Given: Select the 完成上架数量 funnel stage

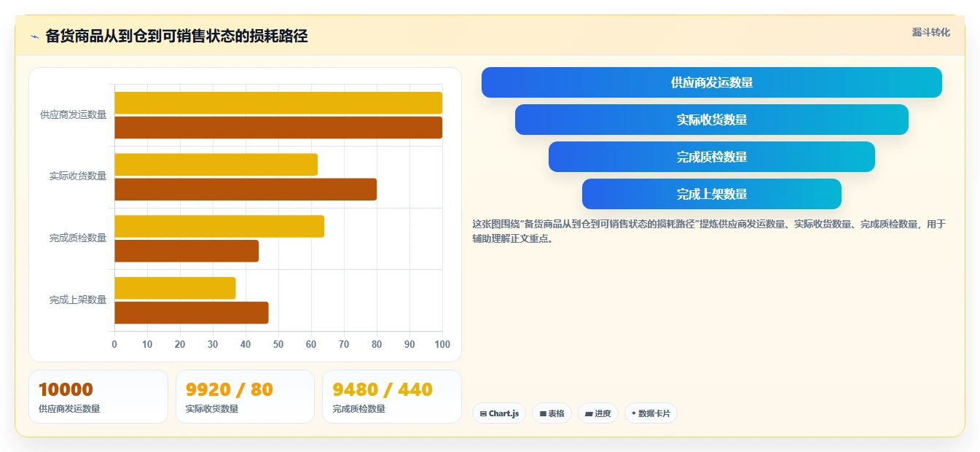Looking at the screenshot, I should [711, 194].
